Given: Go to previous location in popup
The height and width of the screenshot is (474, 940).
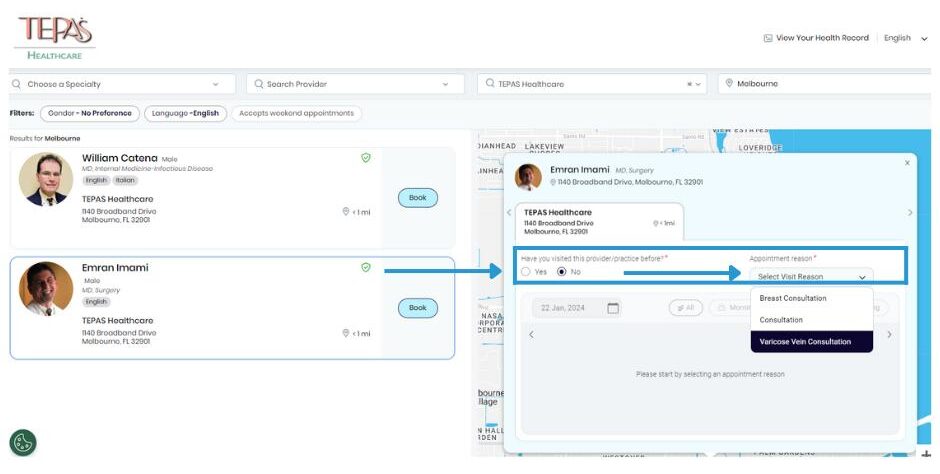Looking at the screenshot, I should coord(509,212).
